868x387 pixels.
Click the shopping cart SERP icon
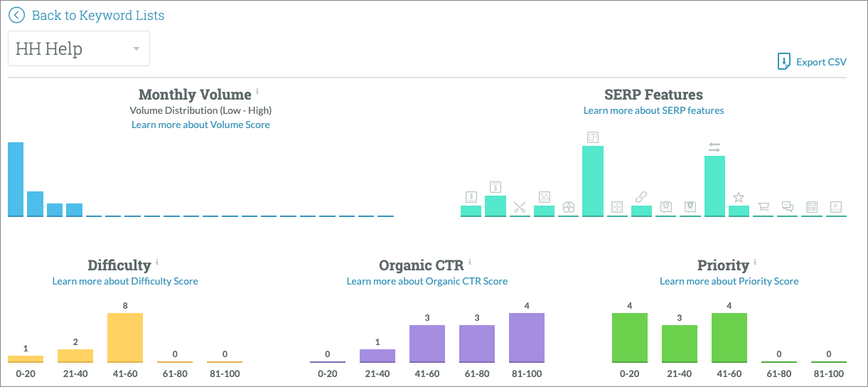point(763,207)
